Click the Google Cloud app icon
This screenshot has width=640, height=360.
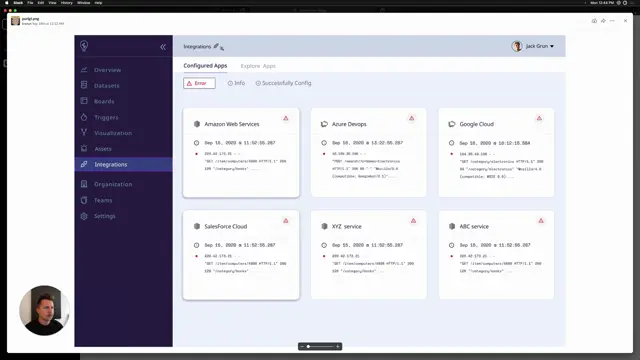(452, 124)
